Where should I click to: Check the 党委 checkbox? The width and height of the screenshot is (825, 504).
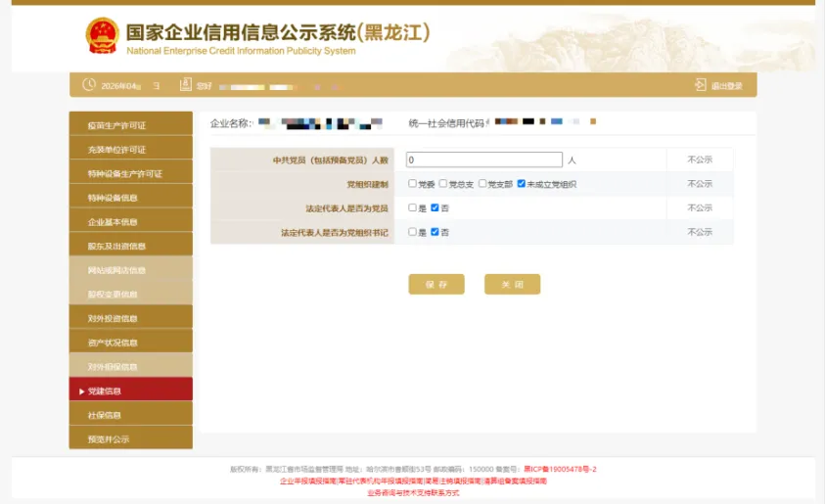[413, 184]
